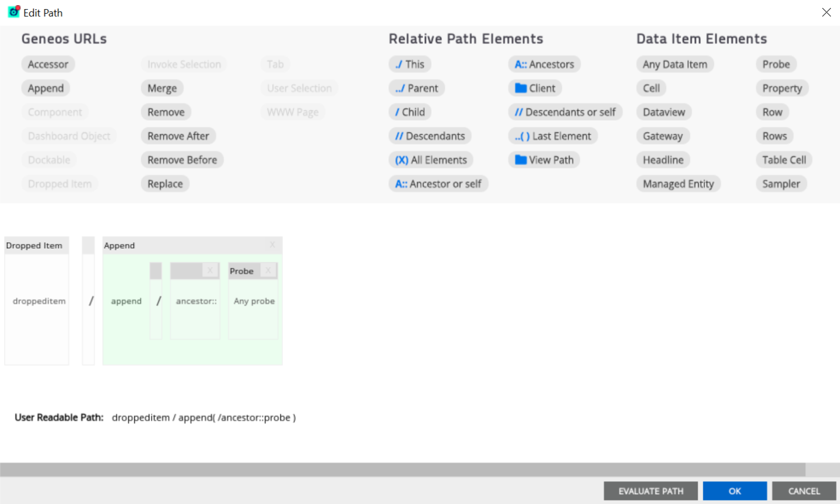This screenshot has height=504, width=840.
Task: Add the Ancestors path element
Action: pos(544,65)
